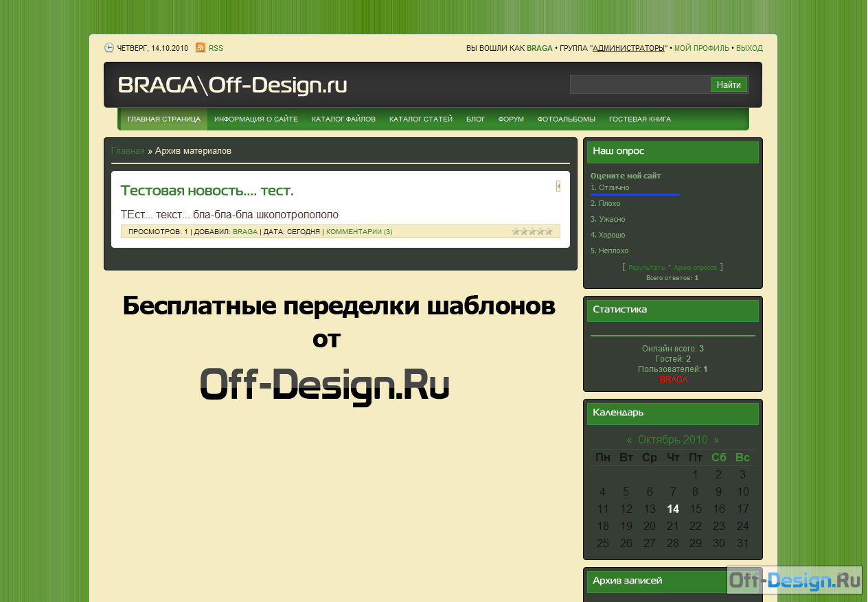868x602 pixels.
Task: Click the BRAGA\Off-Design.ru site logo
Action: click(x=233, y=85)
